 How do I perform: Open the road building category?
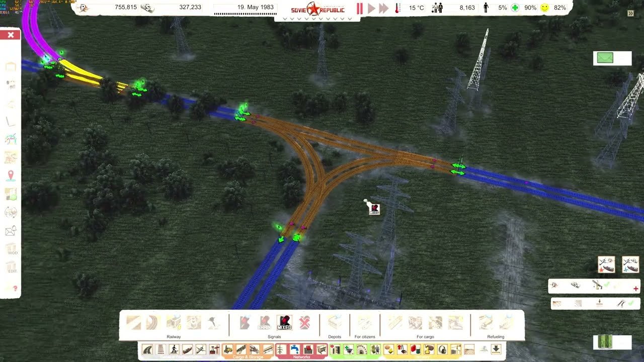147,349
